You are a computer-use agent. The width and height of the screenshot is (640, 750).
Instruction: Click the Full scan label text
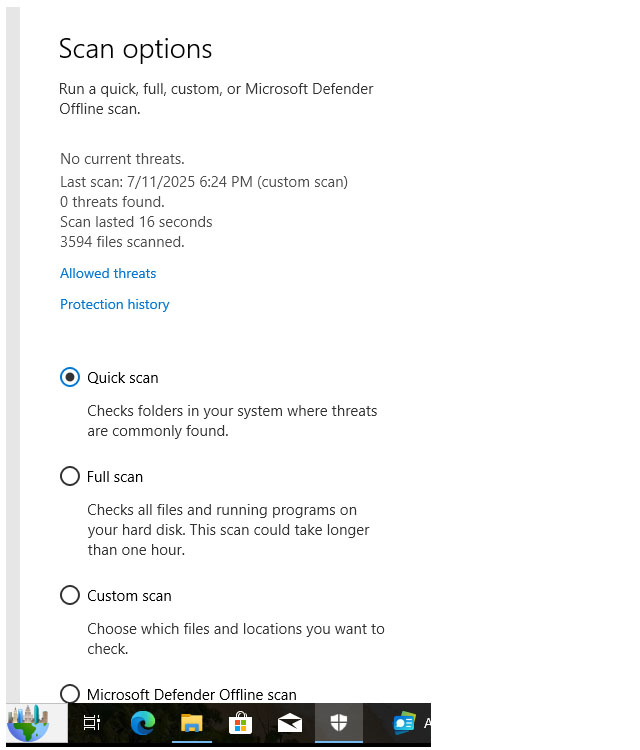(x=115, y=477)
